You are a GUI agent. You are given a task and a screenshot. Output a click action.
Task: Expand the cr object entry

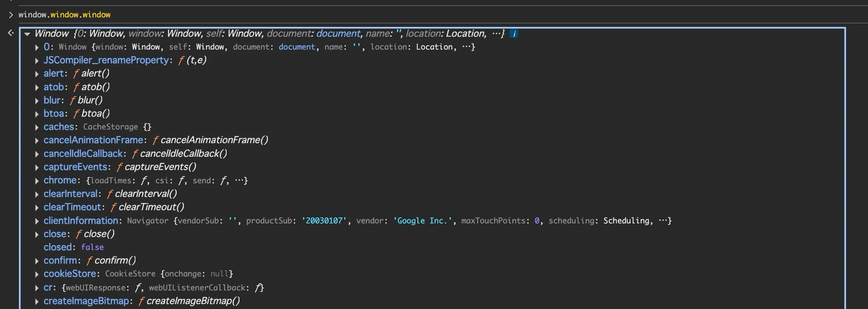pyautogui.click(x=37, y=288)
